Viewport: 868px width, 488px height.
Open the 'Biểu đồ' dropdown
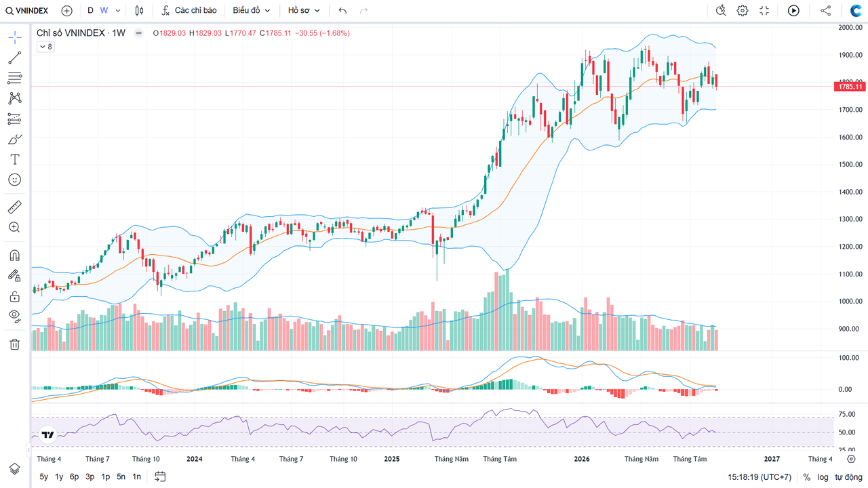coord(252,11)
